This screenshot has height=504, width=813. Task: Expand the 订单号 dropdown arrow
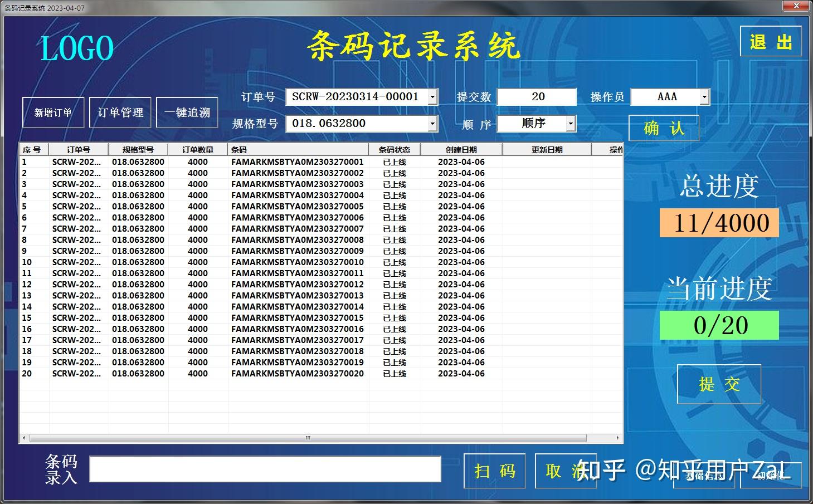tap(432, 97)
